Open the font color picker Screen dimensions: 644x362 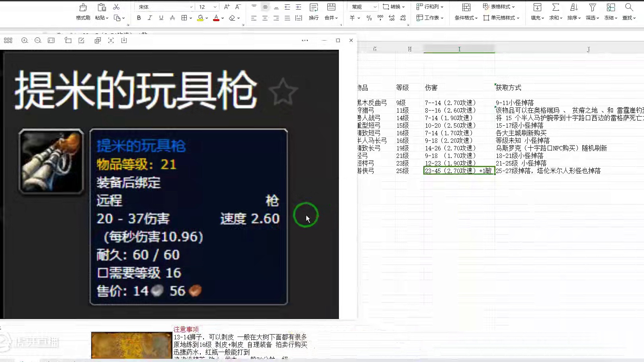pos(217,18)
